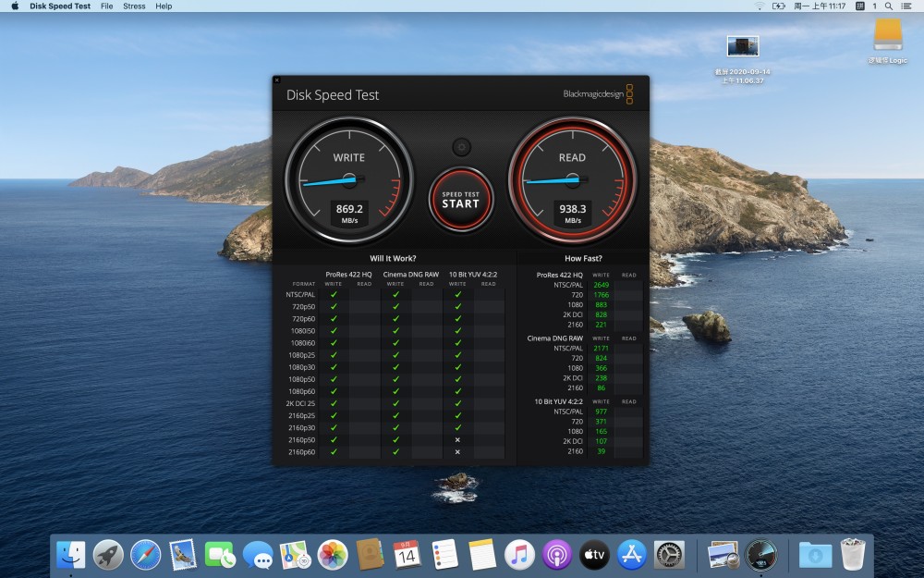The image size is (924, 578).
Task: Open the Downloads folder in the Dock
Action: [x=815, y=555]
